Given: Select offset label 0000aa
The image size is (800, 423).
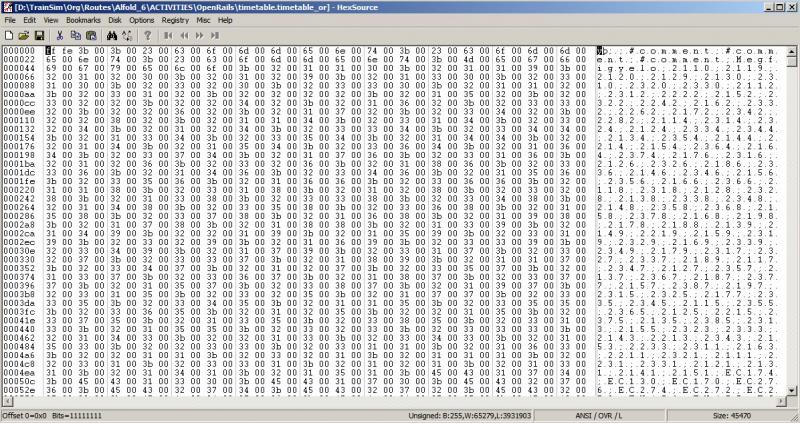Looking at the screenshot, I should point(19,94).
